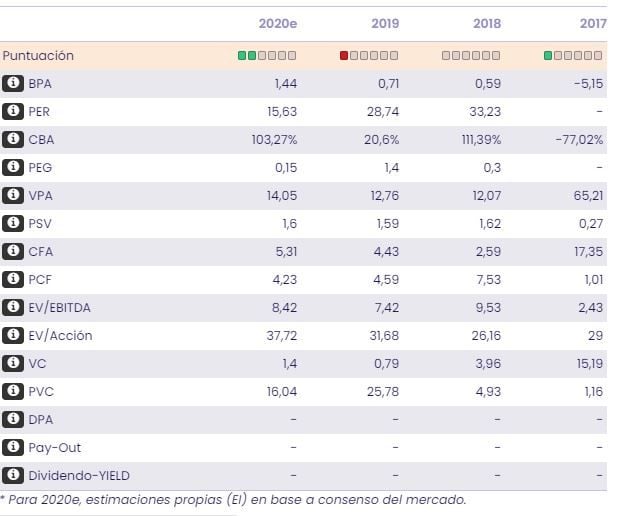Click the Puntuación row label
The image size is (617, 516).
[x=38, y=56]
